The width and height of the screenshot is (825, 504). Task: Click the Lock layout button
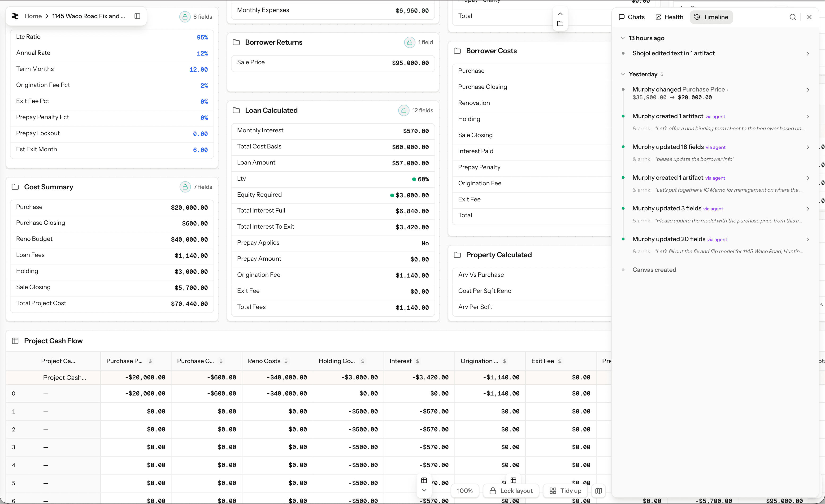tap(511, 491)
